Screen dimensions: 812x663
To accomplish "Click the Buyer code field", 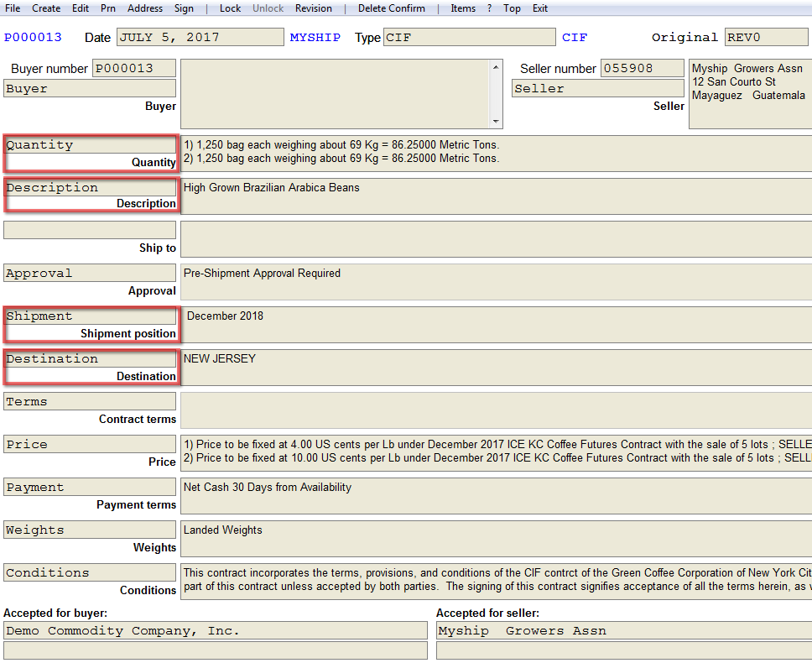I will (90, 89).
